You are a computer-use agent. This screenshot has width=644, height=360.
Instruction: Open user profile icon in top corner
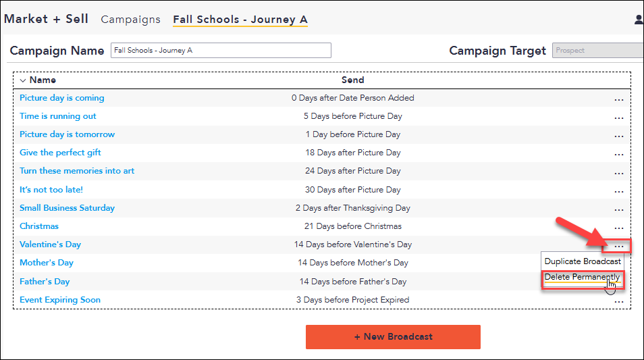coord(639,20)
